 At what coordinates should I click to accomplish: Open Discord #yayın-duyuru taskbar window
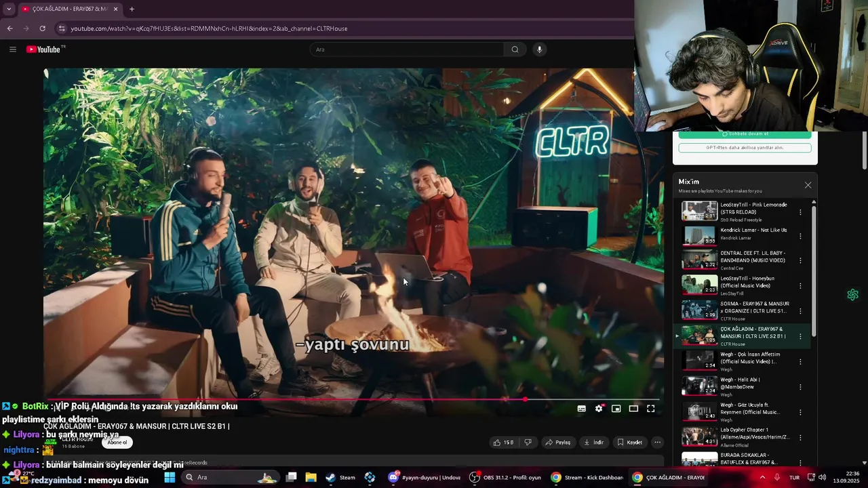click(424, 477)
